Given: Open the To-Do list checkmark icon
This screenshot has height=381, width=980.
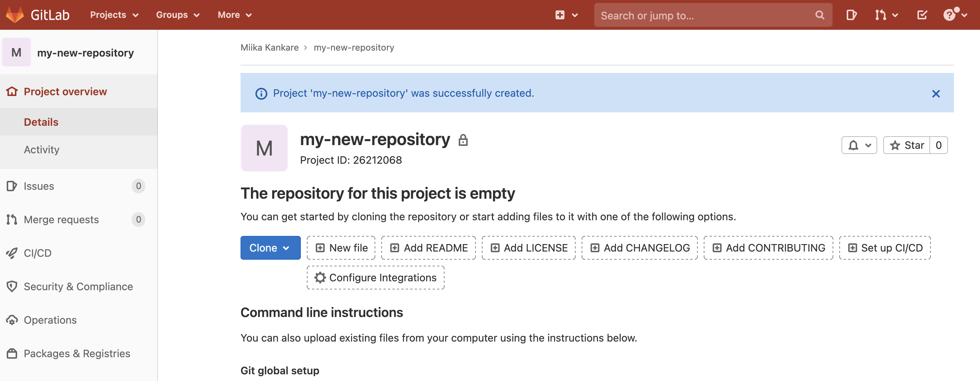Looking at the screenshot, I should click(x=922, y=15).
